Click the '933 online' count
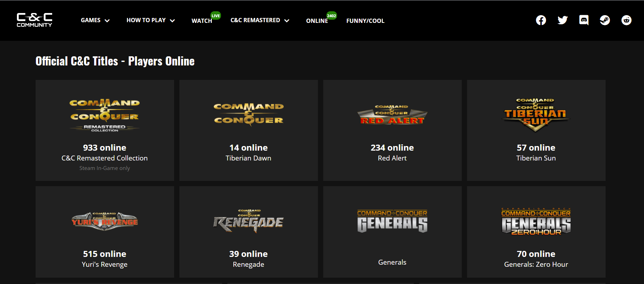The image size is (644, 284). 105,147
